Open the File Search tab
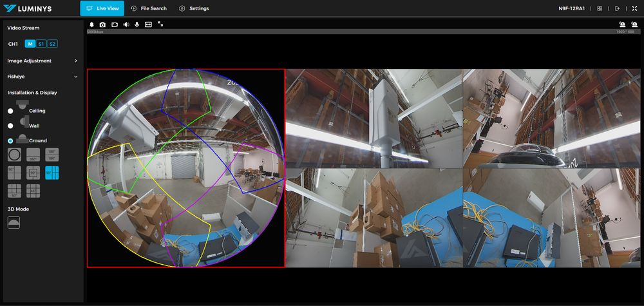 tap(148, 8)
